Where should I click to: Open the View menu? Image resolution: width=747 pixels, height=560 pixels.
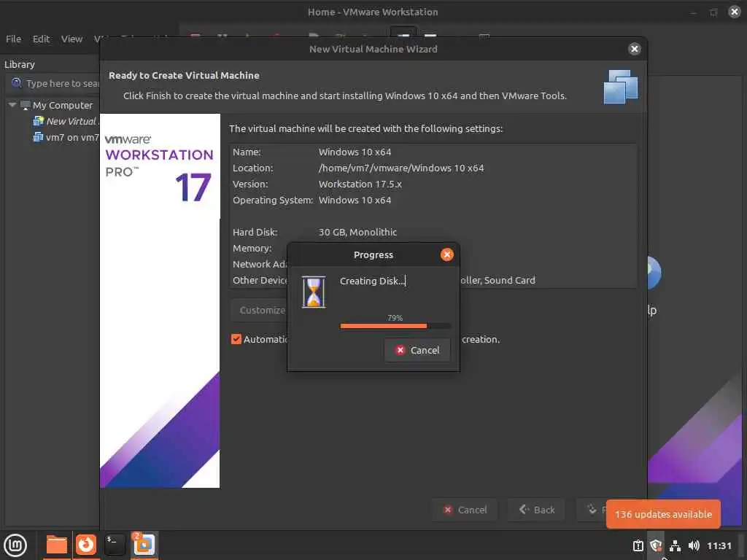[71, 39]
